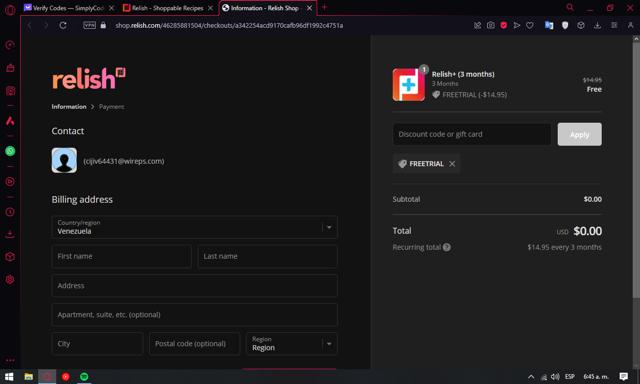Focus the Postal code (optional) field

pyautogui.click(x=195, y=344)
